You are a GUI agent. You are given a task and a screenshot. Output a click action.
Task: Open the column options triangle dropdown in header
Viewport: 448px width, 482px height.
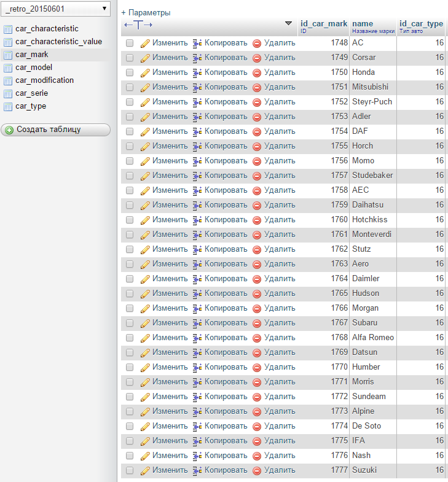tap(288, 23)
